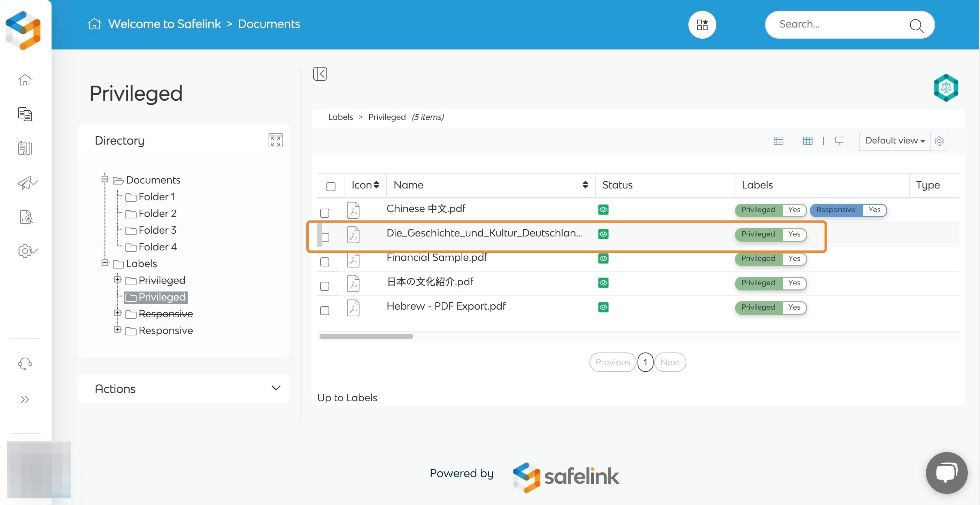The height and width of the screenshot is (505, 980).
Task: Click the Up to Labels link
Action: coord(347,398)
